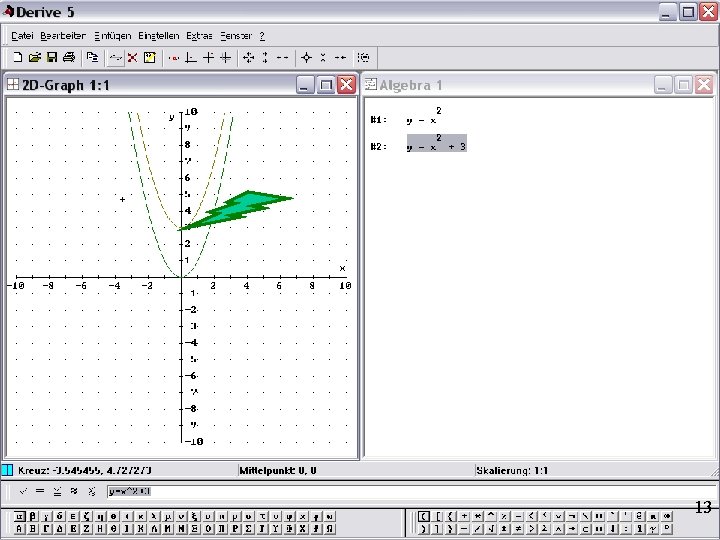Minimize the 2D-Graph window
The width and height of the screenshot is (720, 540).
click(305, 85)
